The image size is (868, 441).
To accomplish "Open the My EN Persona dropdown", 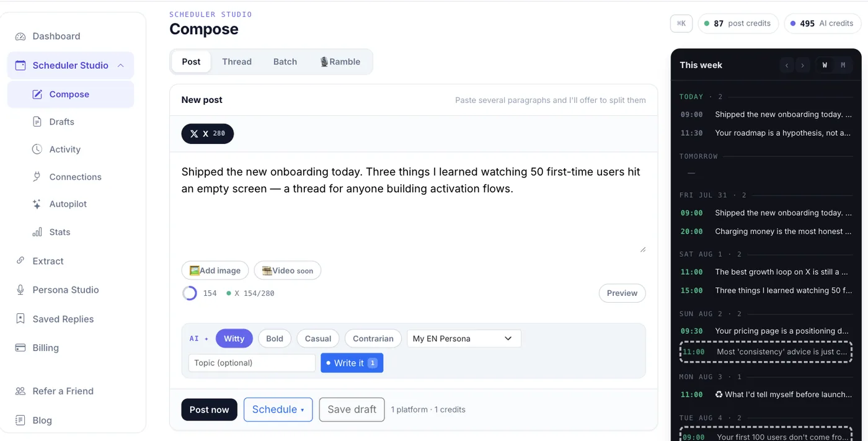I will tap(464, 339).
